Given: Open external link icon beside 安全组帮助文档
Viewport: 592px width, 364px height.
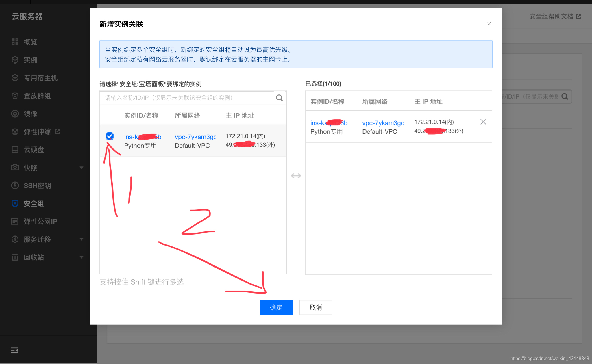Looking at the screenshot, I should point(578,16).
